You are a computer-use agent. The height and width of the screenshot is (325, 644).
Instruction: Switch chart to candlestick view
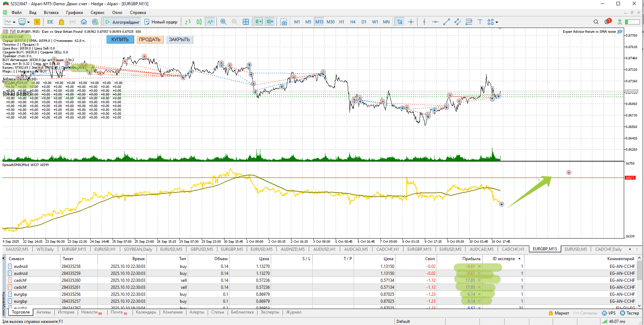pyautogui.click(x=199, y=22)
